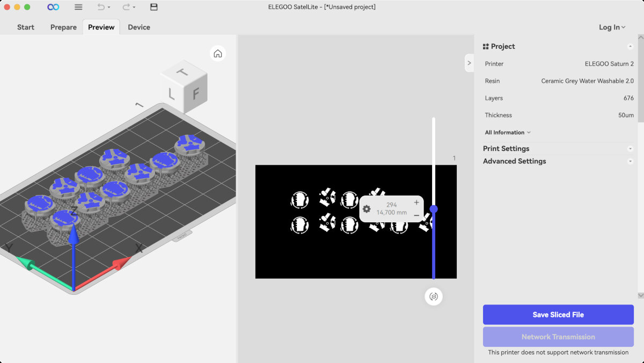Click the ELEGOO Saturn 2 printer value
Image resolution: width=644 pixels, height=363 pixels.
pos(609,64)
